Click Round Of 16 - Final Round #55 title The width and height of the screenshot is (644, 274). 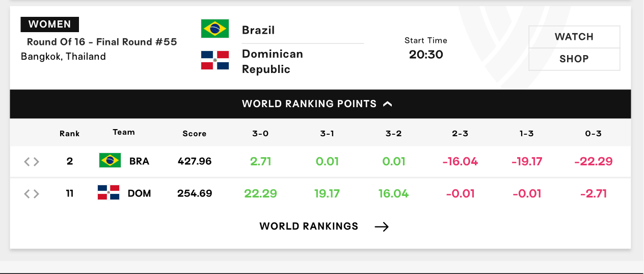coord(102,42)
